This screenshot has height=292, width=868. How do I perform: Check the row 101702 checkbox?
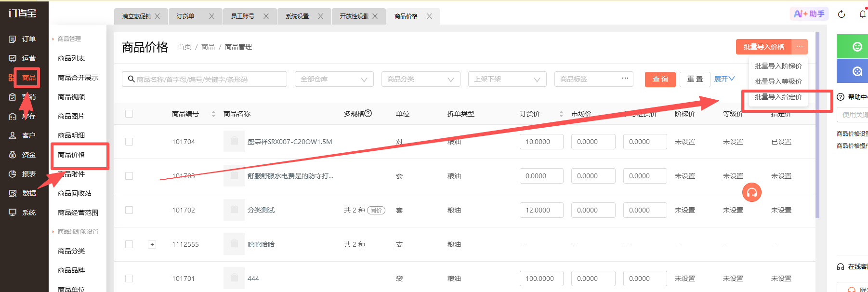[x=129, y=210]
